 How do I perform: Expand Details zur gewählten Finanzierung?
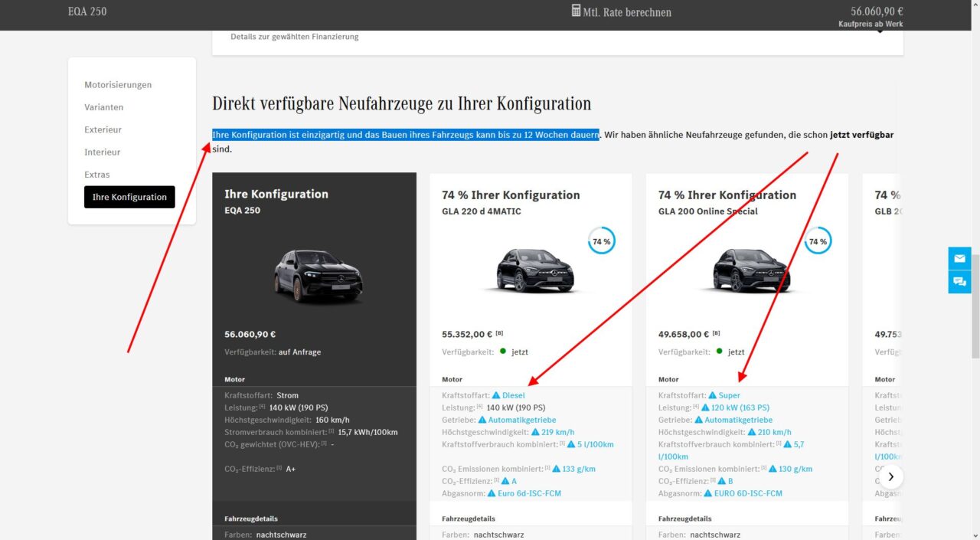click(557, 37)
